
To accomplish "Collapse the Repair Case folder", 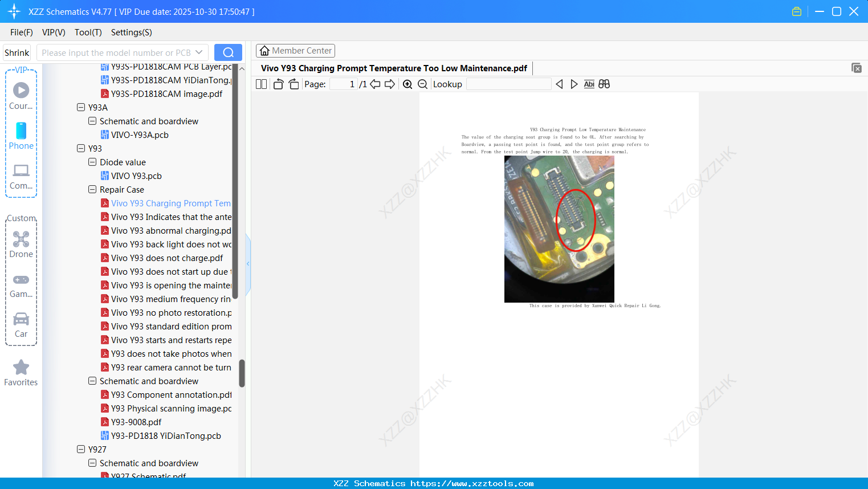I will 92,189.
